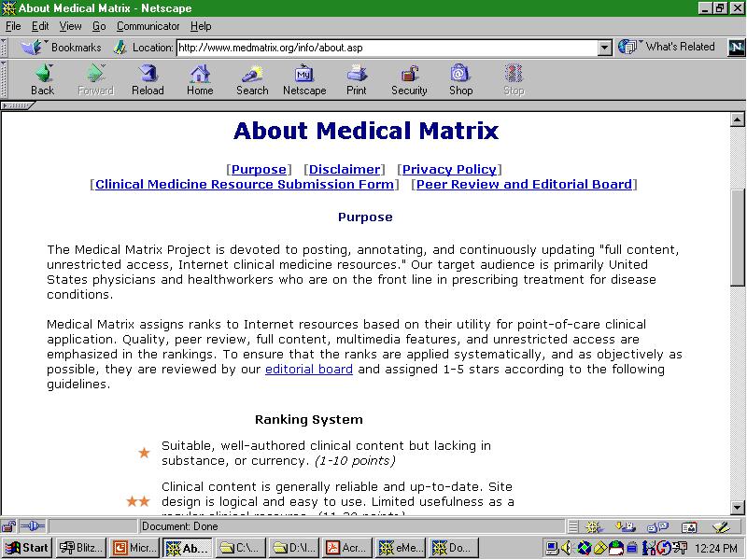This screenshot has height=560, width=747.
Task: Open the Help menu
Action: [x=201, y=26]
